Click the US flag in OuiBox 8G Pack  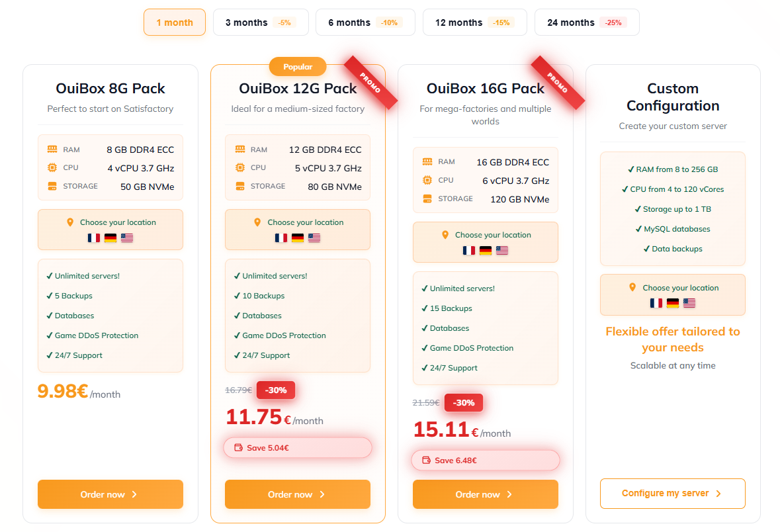click(x=127, y=238)
